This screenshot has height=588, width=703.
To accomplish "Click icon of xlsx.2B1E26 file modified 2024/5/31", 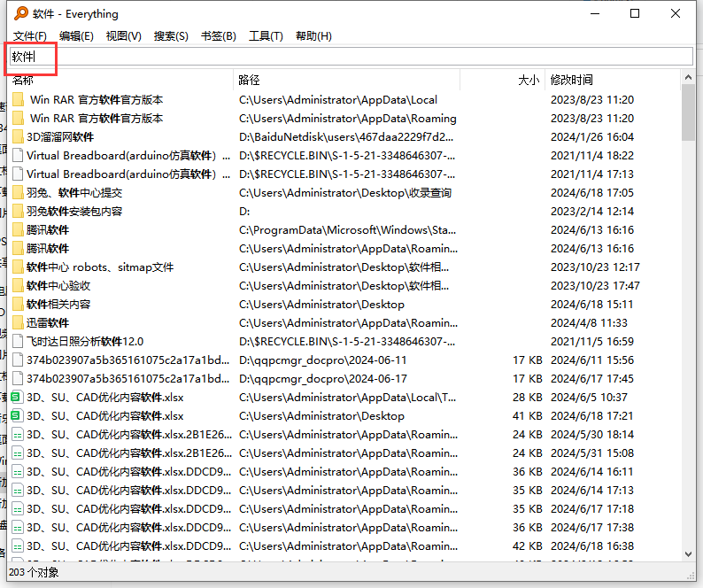I will 18,453.
